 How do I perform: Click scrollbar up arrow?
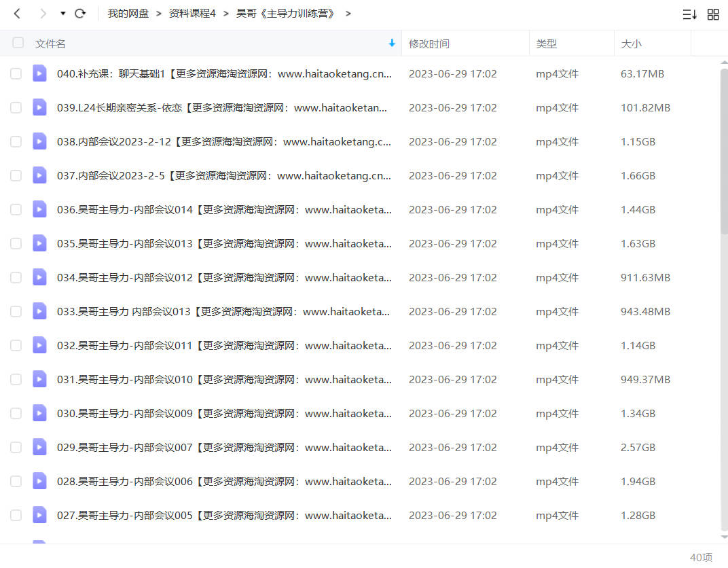point(725,63)
